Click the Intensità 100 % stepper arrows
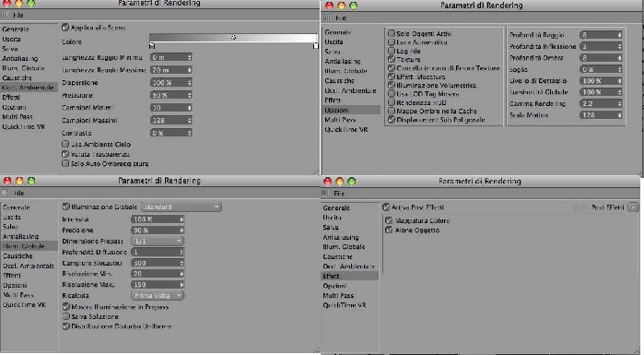Viewport: 644px width, 355px height. pyautogui.click(x=181, y=219)
